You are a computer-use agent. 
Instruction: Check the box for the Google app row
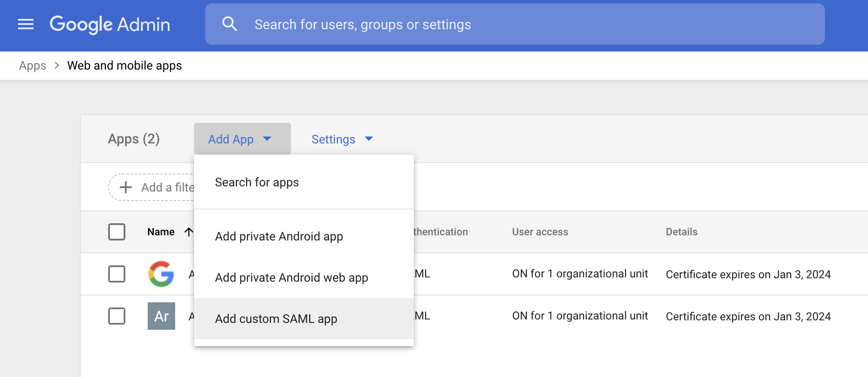click(x=117, y=274)
